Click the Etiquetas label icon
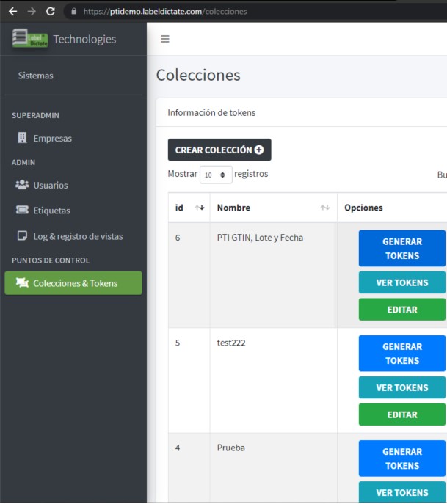 tap(22, 210)
